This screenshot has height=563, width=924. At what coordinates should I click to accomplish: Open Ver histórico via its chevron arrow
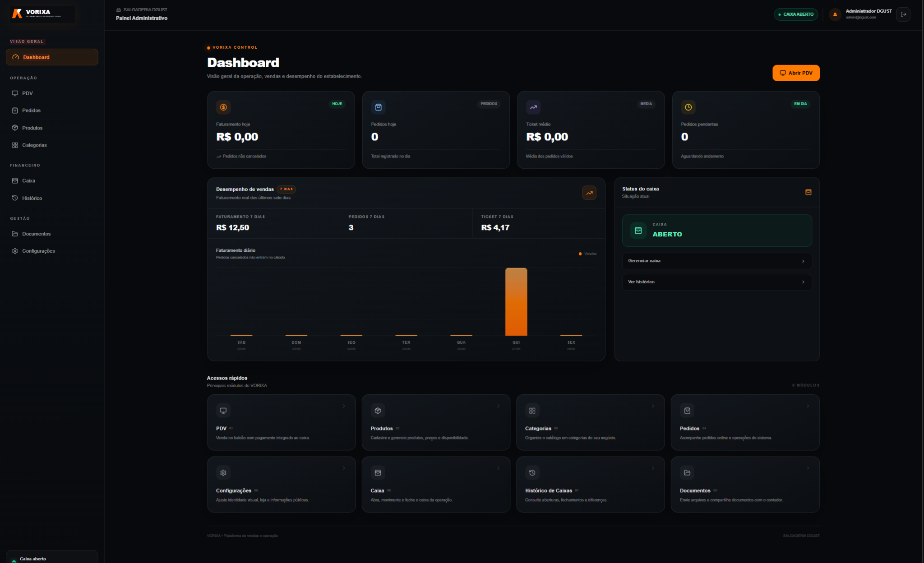point(803,282)
